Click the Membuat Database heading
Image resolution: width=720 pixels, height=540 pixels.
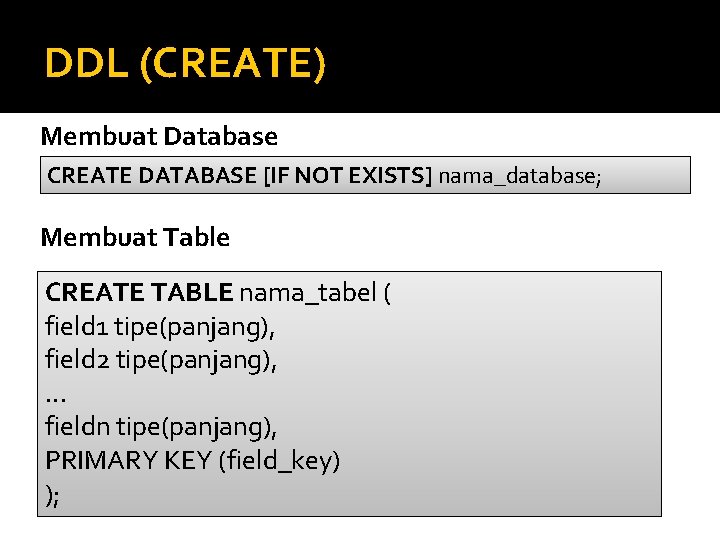tap(159, 135)
